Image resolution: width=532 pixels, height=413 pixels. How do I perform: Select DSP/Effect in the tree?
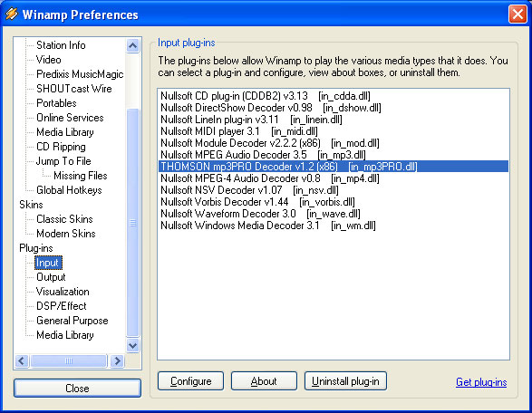62,306
